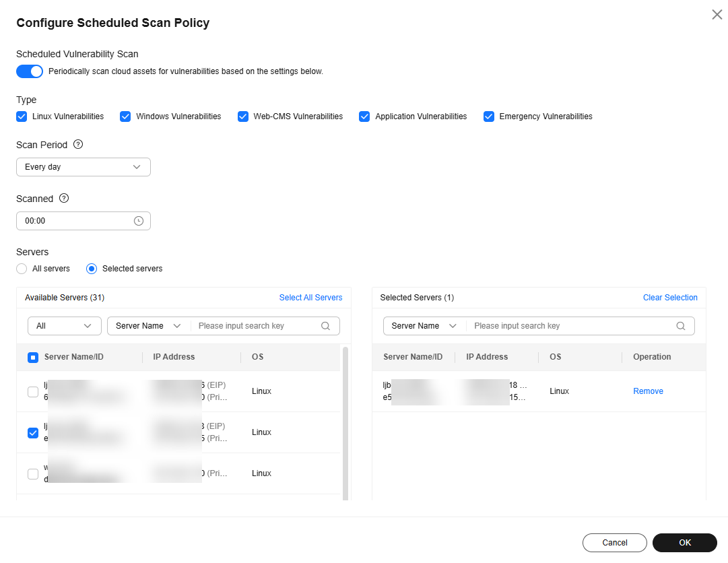Open Server Name dropdown in Selected Servers
The image size is (728, 563).
424,326
